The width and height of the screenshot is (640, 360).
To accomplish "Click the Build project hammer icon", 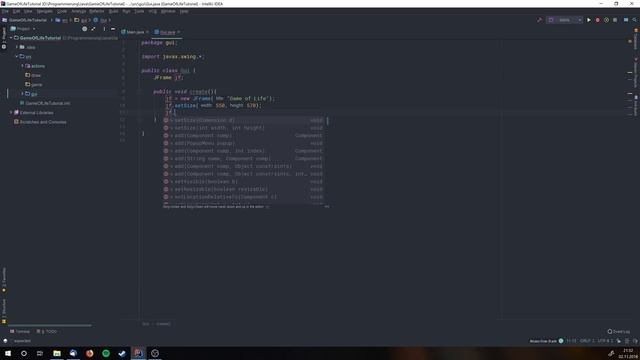I will click(x=539, y=20).
